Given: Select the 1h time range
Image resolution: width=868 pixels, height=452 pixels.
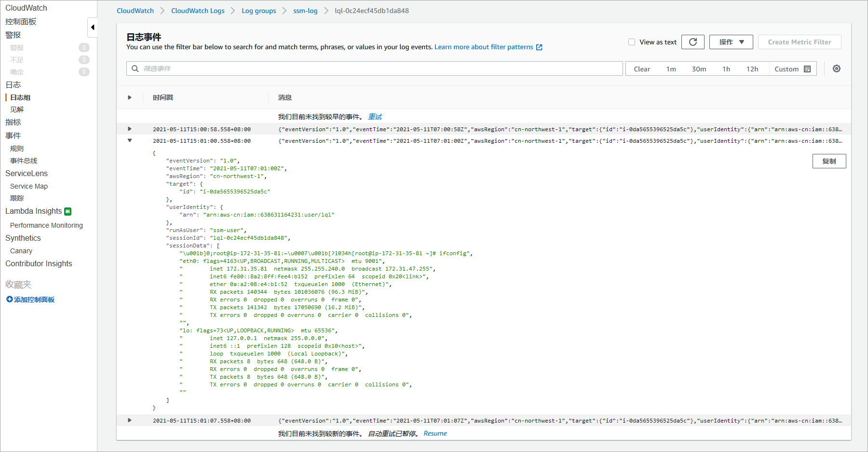Looking at the screenshot, I should [726, 69].
